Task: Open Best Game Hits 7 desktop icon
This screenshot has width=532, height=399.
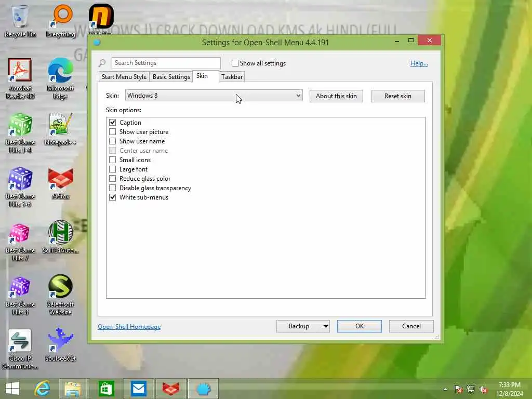Action: pyautogui.click(x=20, y=241)
